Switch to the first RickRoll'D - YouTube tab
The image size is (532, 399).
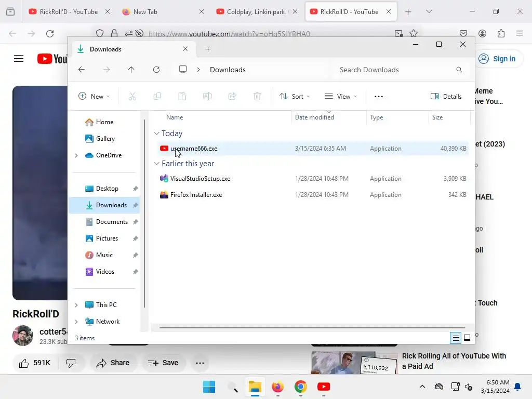click(x=69, y=12)
